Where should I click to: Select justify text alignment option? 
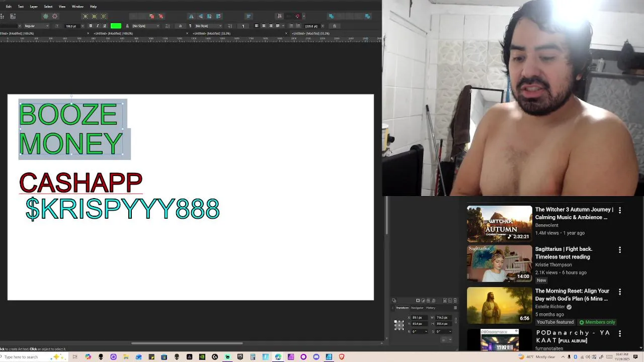point(278,26)
